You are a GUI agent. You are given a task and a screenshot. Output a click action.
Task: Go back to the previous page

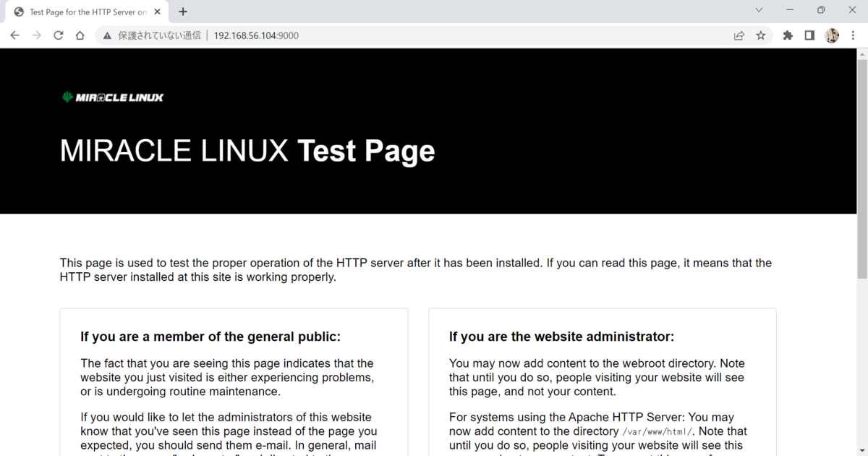[15, 35]
